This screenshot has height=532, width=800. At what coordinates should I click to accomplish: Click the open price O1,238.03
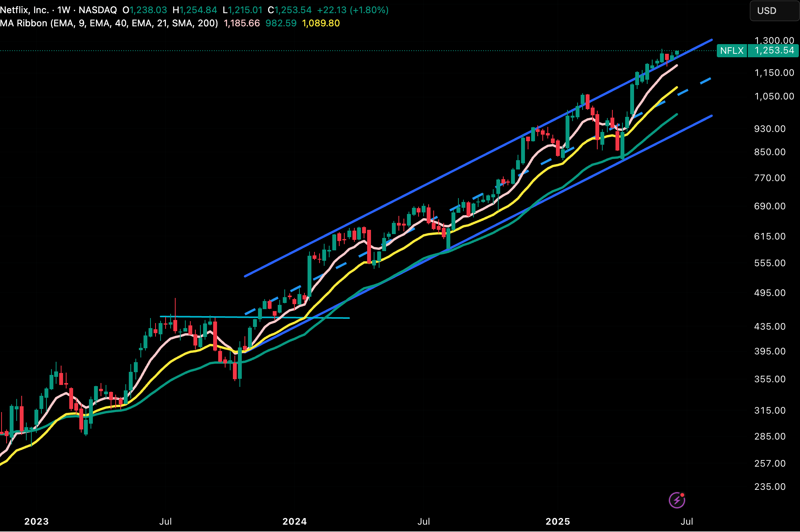tap(145, 10)
